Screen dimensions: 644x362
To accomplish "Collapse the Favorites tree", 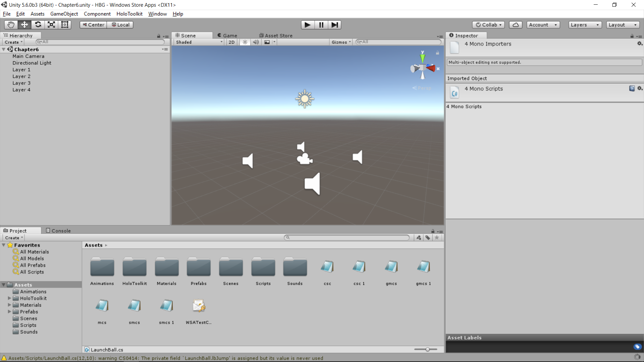I will (4, 245).
